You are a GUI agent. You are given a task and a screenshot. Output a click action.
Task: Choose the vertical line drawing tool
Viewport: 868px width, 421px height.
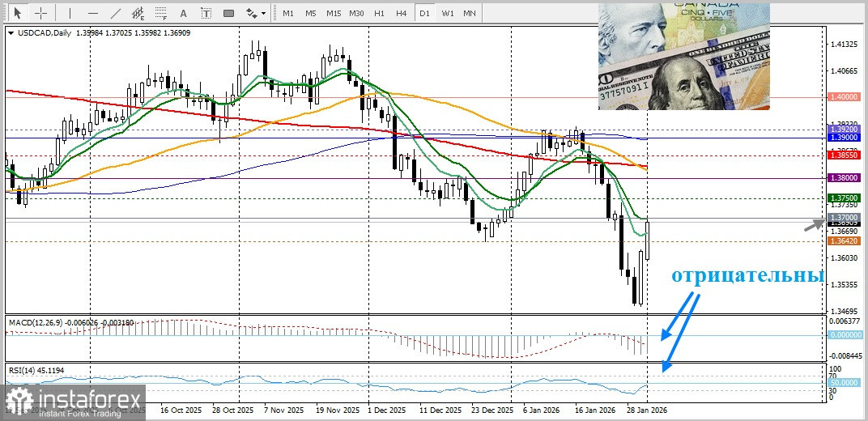[x=69, y=13]
